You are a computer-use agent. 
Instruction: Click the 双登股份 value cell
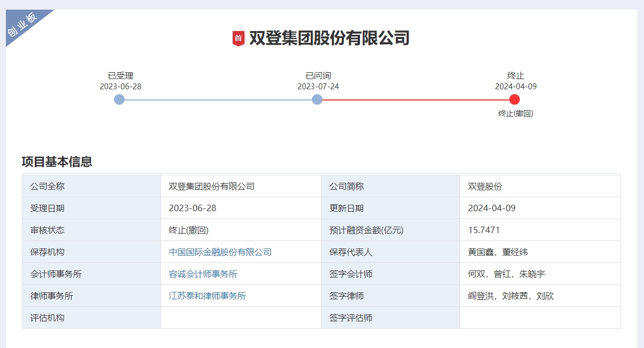tap(540, 187)
